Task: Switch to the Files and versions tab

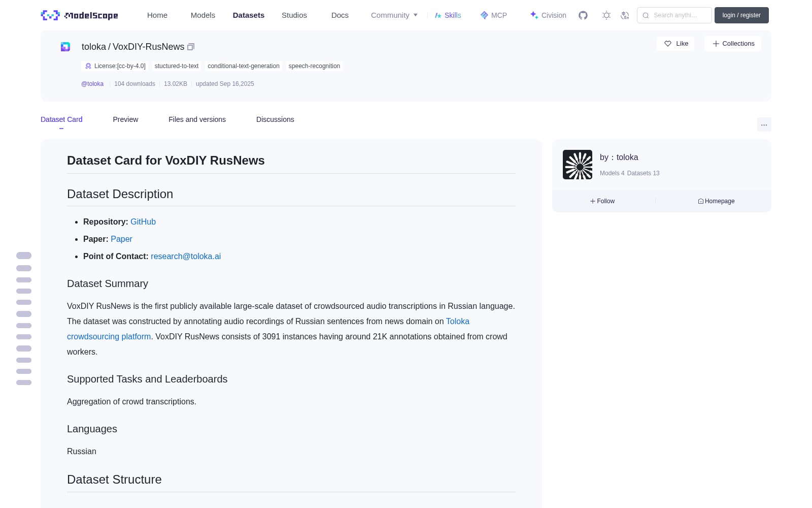Action: click(197, 119)
